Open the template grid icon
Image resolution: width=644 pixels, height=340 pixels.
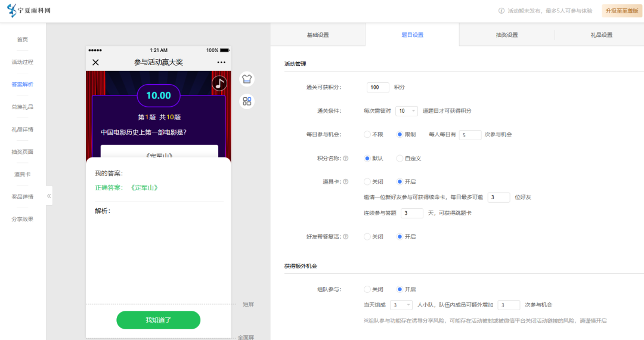point(247,101)
